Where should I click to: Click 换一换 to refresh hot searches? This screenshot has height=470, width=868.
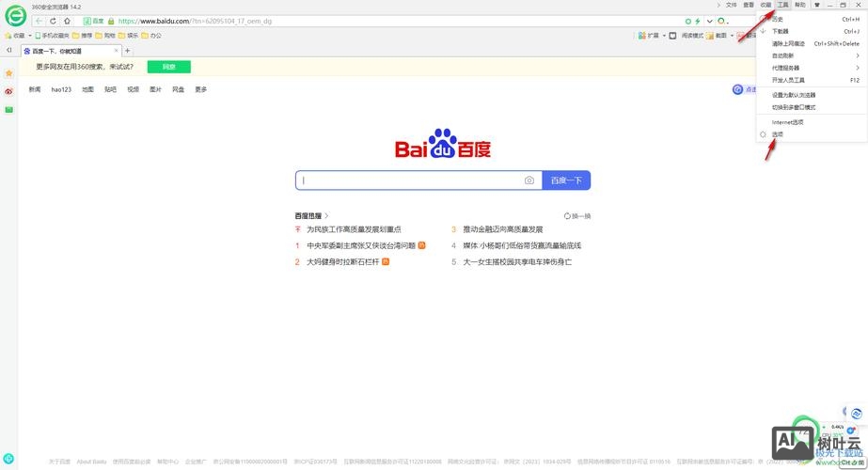click(577, 216)
